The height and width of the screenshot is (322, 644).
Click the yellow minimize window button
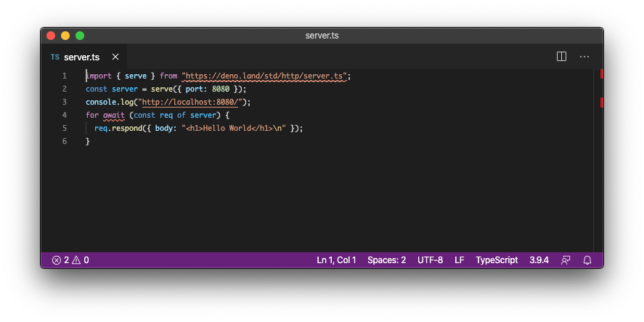point(65,36)
